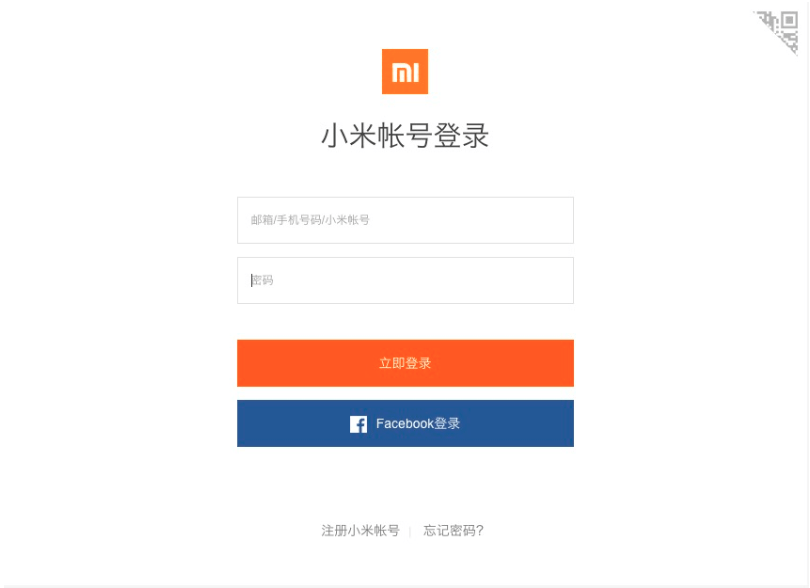Focus the 邮箱/手机号码/小米帐号 field

tap(406, 220)
